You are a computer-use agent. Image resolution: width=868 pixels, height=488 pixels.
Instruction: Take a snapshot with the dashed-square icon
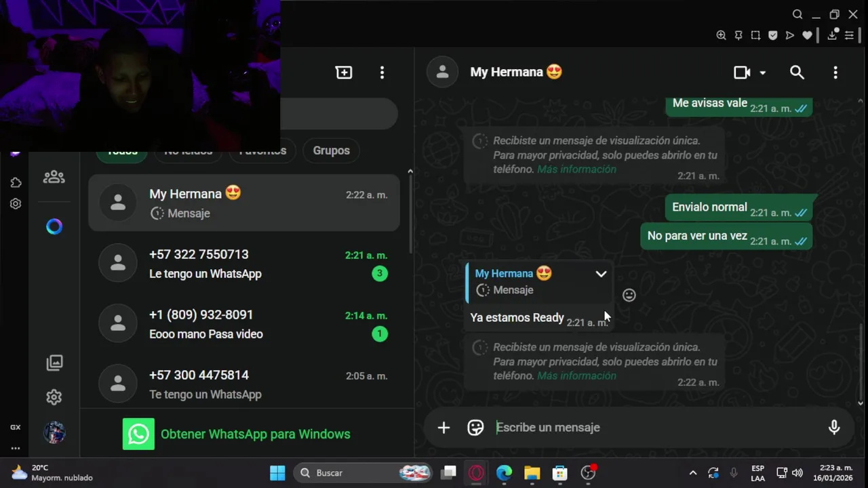(x=755, y=35)
